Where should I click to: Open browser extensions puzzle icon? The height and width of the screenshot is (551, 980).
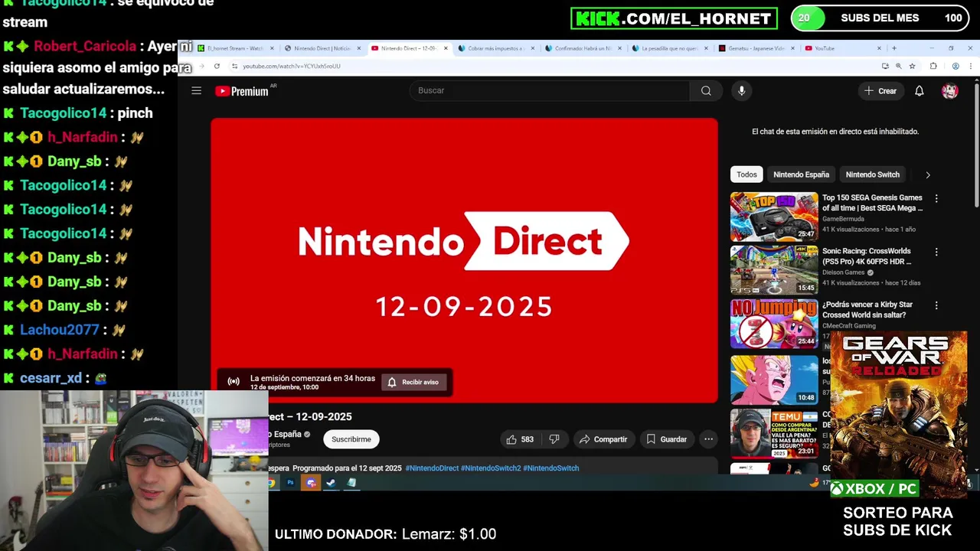pyautogui.click(x=933, y=67)
